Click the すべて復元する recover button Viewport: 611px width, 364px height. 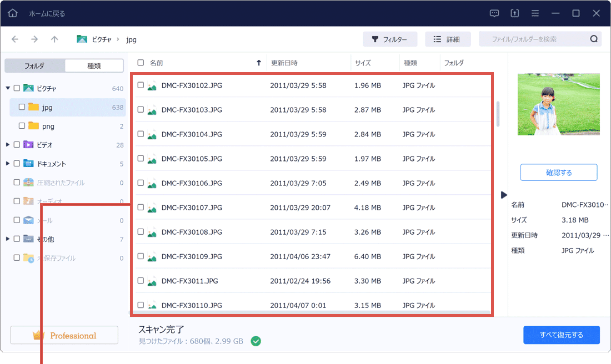coord(562,335)
